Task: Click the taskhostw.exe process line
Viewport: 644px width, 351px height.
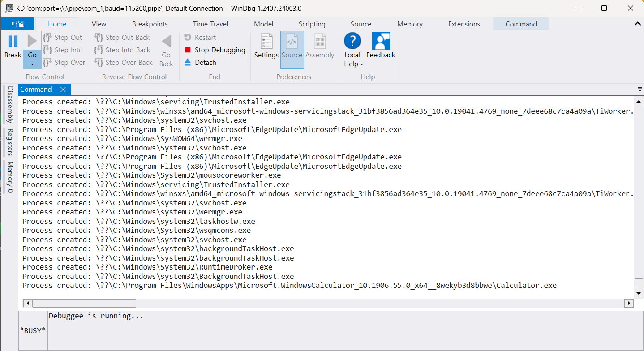Action: point(139,222)
